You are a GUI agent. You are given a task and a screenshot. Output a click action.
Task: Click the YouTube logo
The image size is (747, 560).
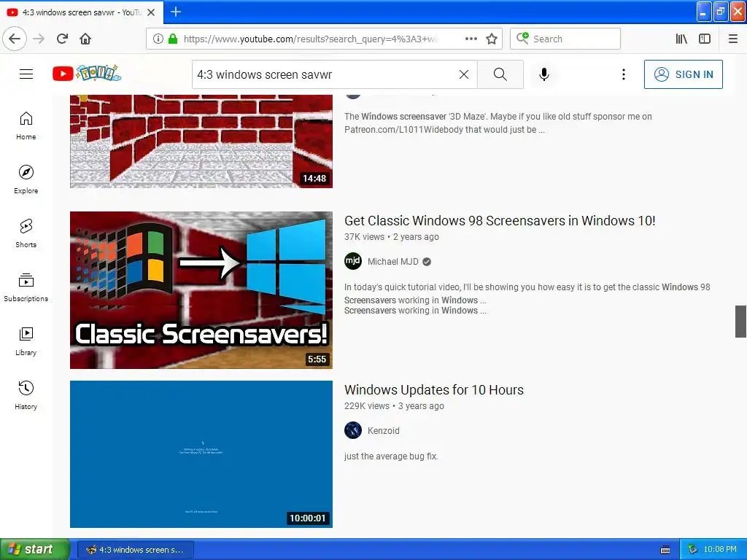pyautogui.click(x=87, y=74)
